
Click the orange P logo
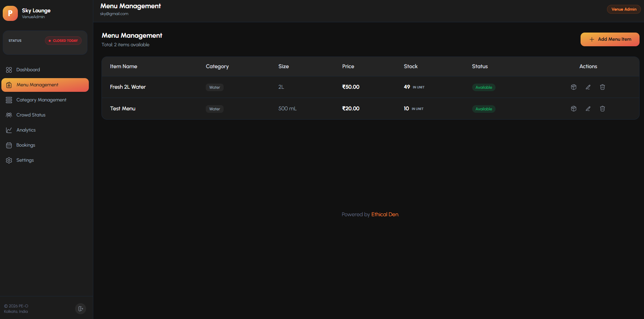click(x=10, y=13)
